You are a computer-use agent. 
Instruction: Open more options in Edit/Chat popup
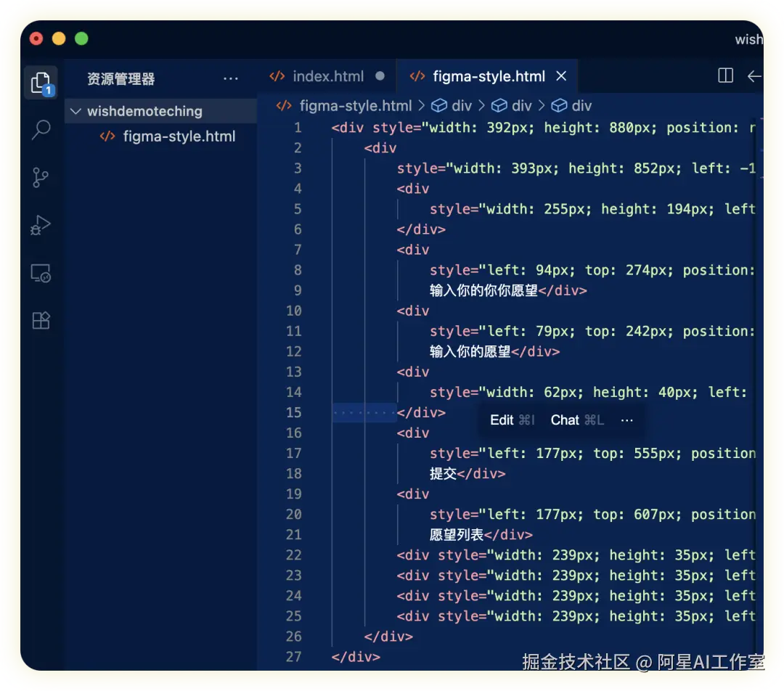tap(626, 420)
